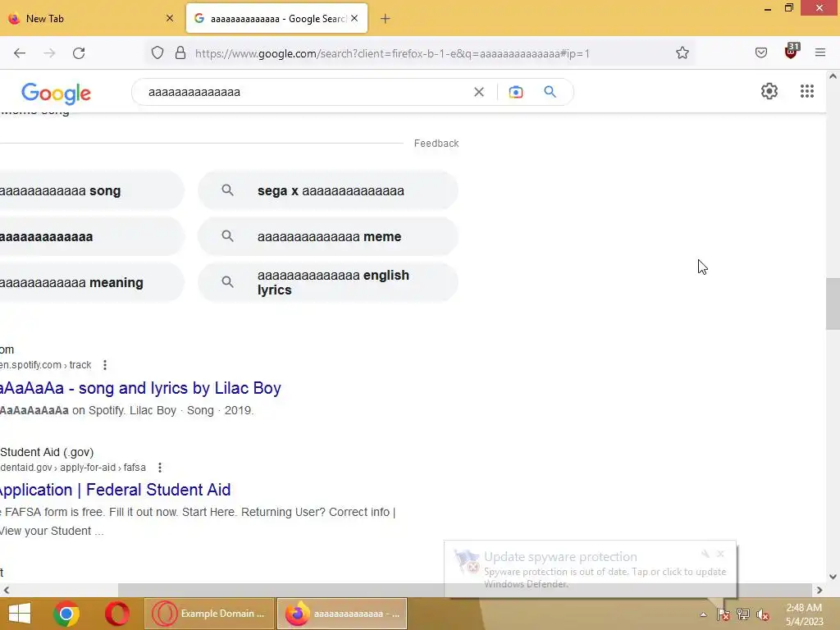Switch to the Example Domain Opera window

(209, 614)
